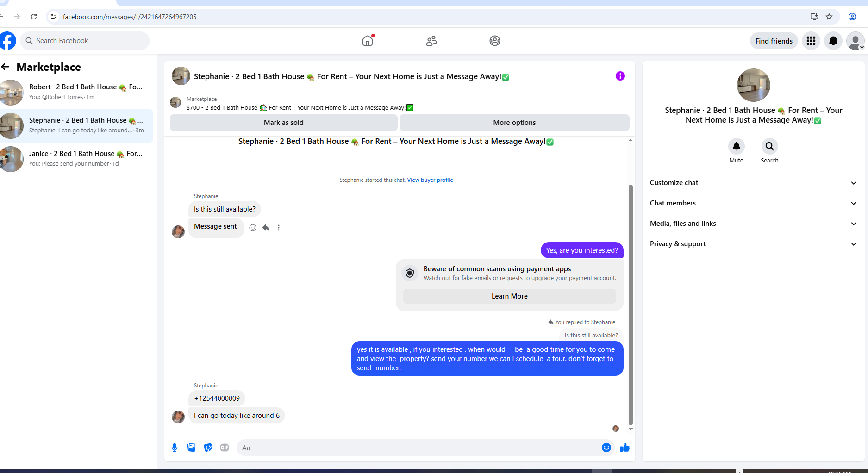Click the 'Yes, are you interested?' message
The height and width of the screenshot is (473, 868).
click(582, 250)
